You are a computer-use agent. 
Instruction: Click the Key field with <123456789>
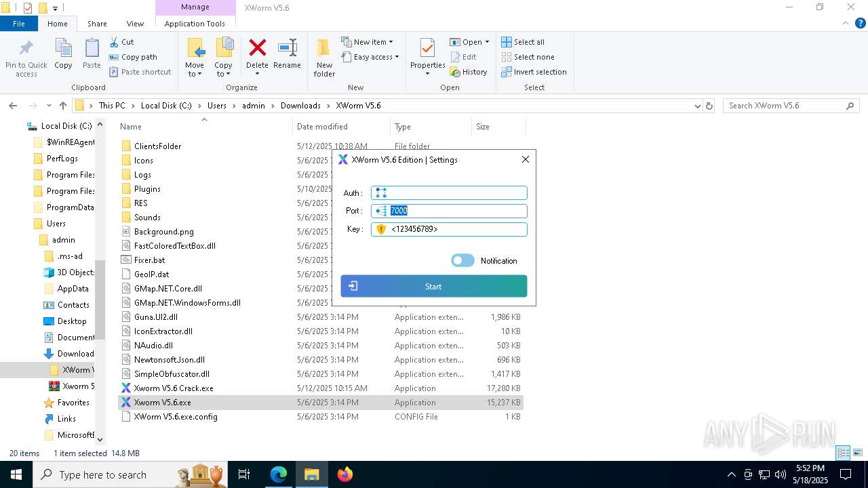pyautogui.click(x=449, y=229)
